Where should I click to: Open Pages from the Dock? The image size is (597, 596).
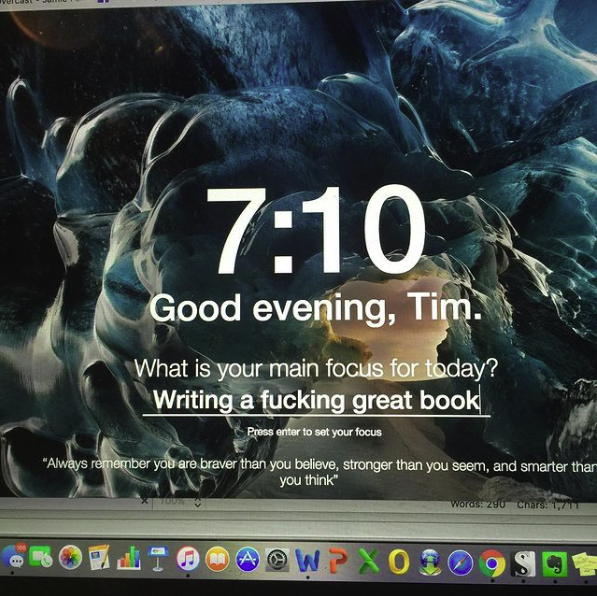(99, 558)
